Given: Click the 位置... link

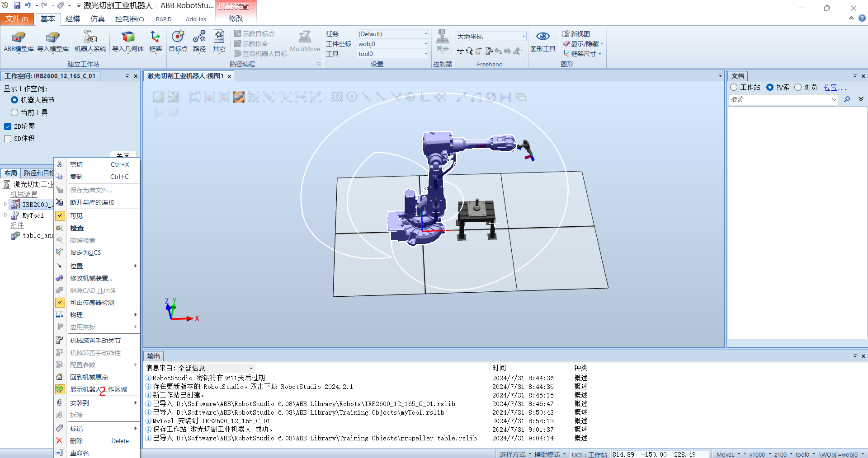Looking at the screenshot, I should coord(835,88).
